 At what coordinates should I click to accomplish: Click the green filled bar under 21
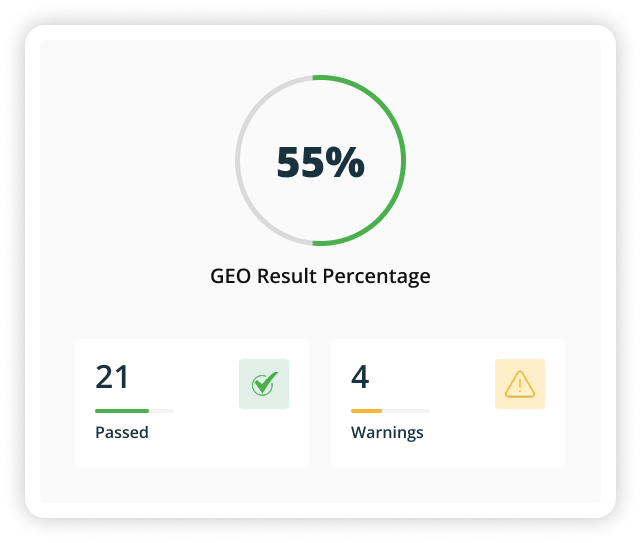122,411
